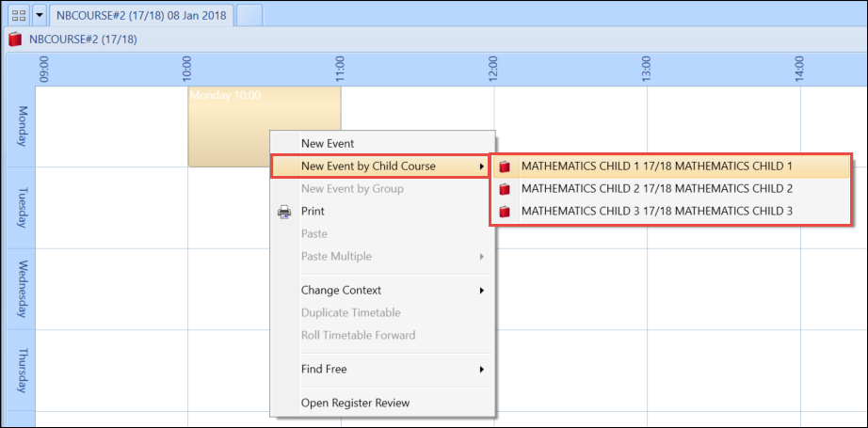Click the Tuesday row header

(x=21, y=207)
